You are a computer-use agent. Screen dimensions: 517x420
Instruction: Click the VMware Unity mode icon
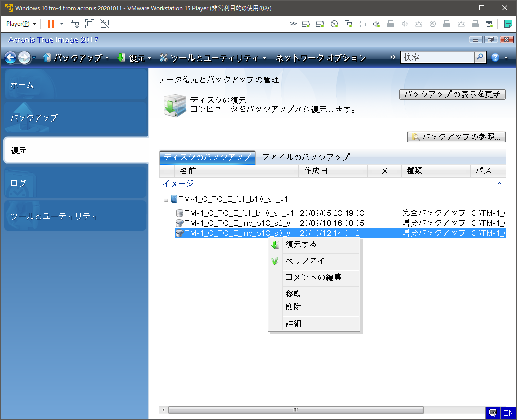(x=105, y=24)
